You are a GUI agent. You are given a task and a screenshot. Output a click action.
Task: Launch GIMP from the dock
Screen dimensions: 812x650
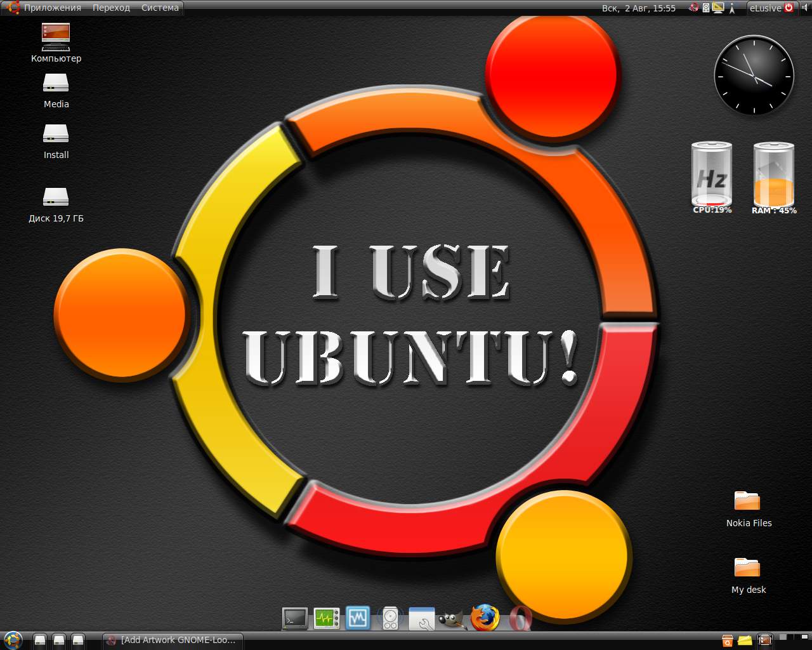click(x=453, y=619)
